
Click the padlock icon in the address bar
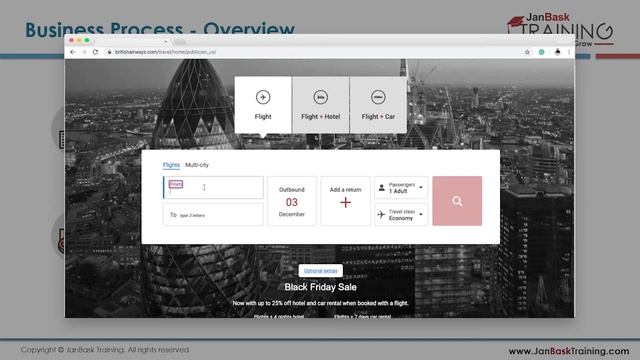point(109,52)
